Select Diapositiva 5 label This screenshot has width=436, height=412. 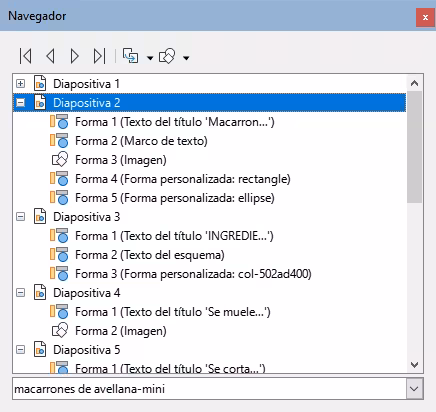[x=87, y=350]
